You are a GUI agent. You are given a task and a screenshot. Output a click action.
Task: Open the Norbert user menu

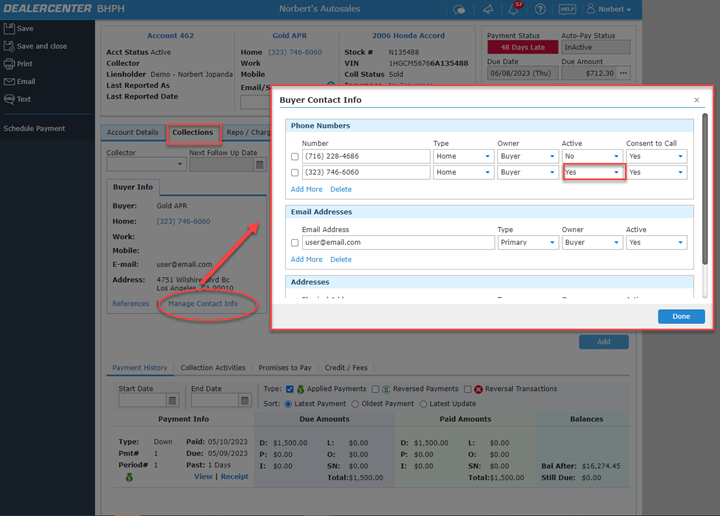(x=609, y=9)
